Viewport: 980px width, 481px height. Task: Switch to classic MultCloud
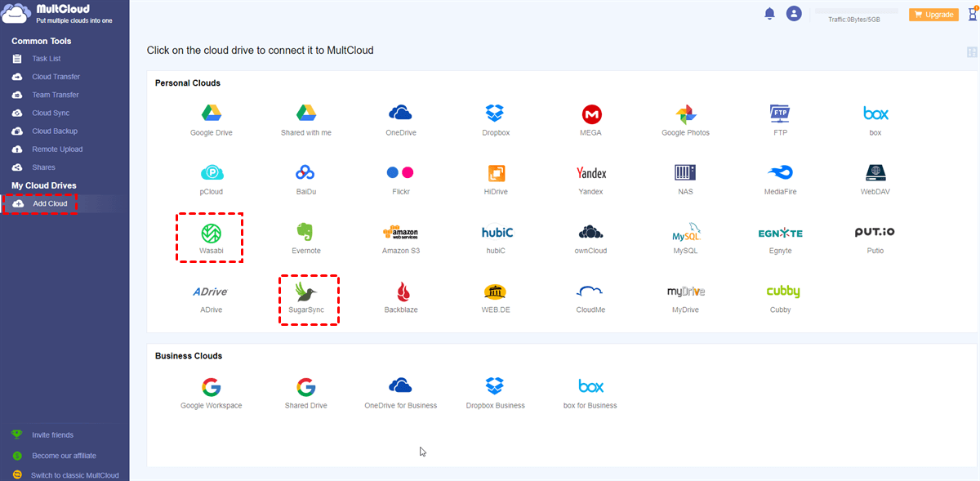74,475
